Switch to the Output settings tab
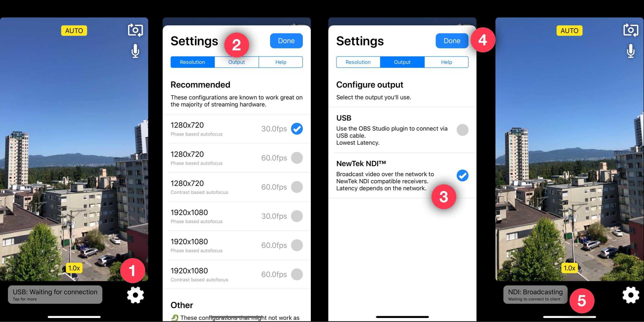This screenshot has width=644, height=322. (x=236, y=62)
